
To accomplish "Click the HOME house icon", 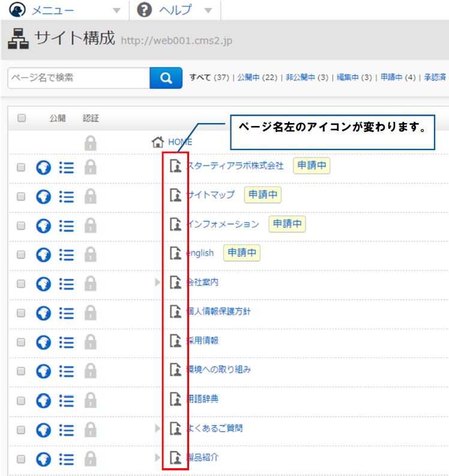I will (157, 142).
